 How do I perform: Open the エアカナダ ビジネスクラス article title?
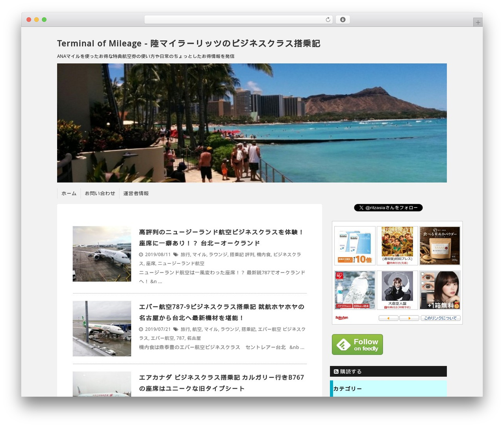222,383
